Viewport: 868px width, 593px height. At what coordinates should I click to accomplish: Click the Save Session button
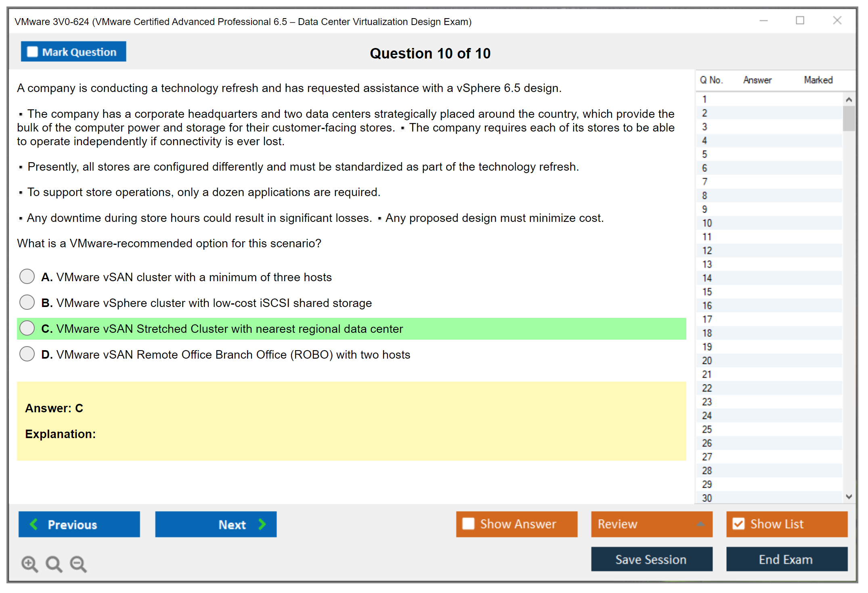pos(651,559)
